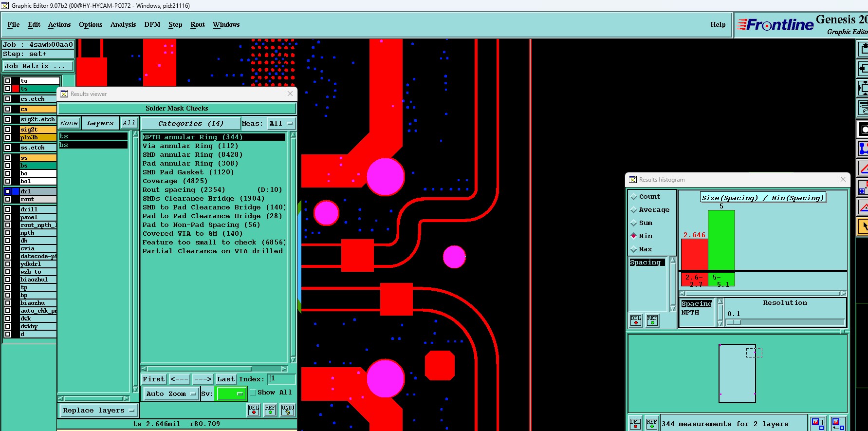Open Meas All dropdown
This screenshot has width=868, height=431.
pyautogui.click(x=281, y=124)
